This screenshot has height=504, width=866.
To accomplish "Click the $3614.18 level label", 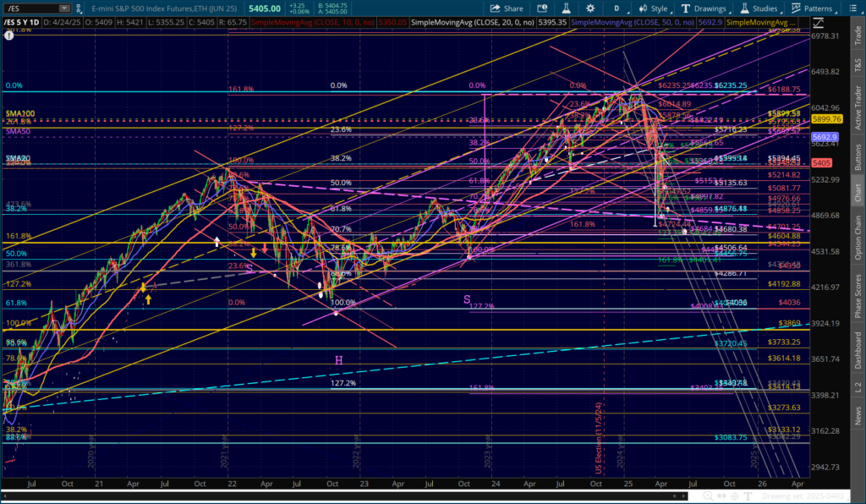I will point(784,358).
